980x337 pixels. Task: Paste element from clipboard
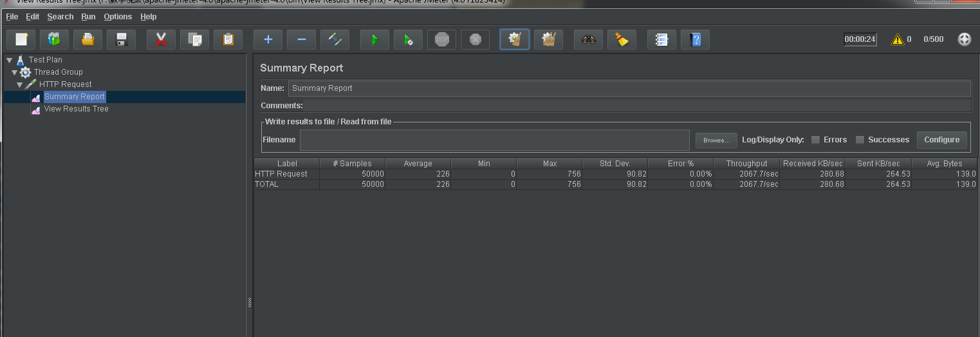pyautogui.click(x=228, y=40)
